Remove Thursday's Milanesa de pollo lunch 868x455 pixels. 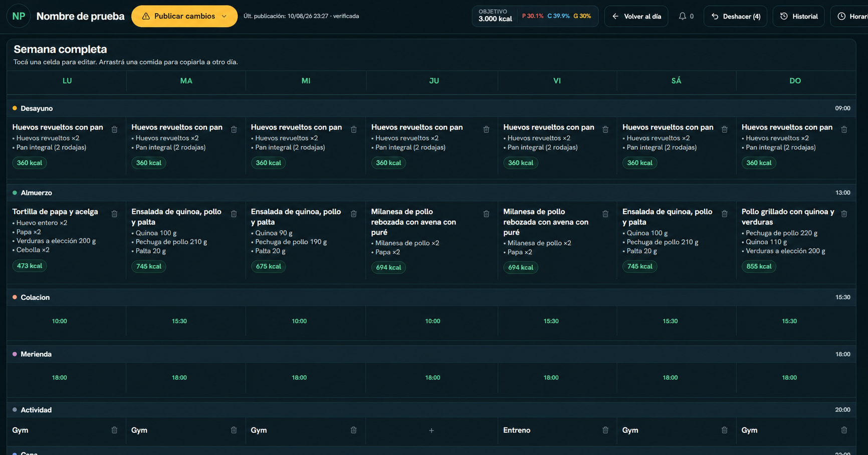[x=486, y=214]
